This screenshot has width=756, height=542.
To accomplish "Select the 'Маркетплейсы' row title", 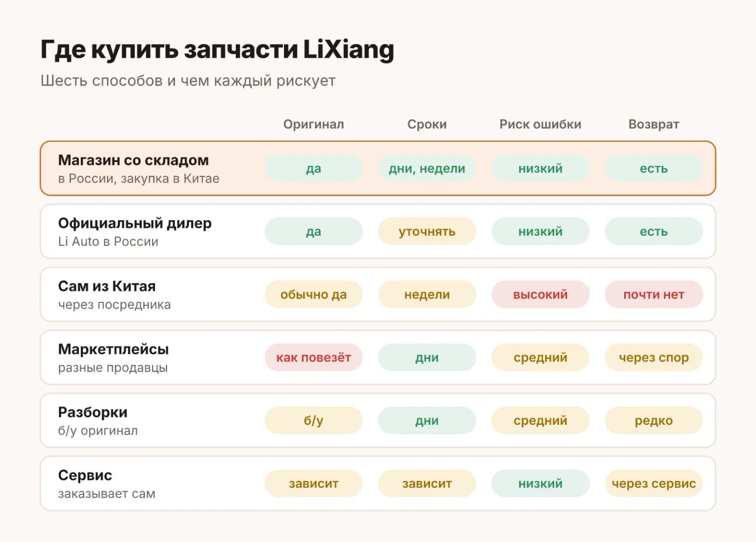I will coord(113,349).
